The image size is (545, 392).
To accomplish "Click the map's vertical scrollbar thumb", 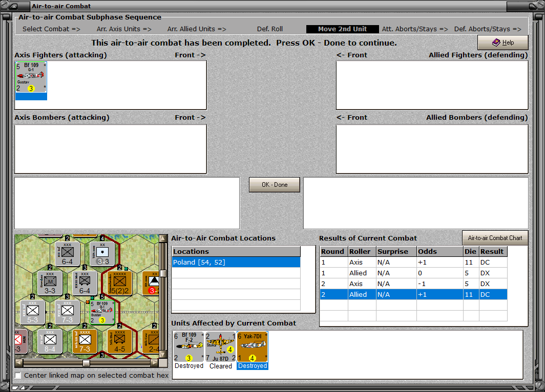I will click(163, 273).
